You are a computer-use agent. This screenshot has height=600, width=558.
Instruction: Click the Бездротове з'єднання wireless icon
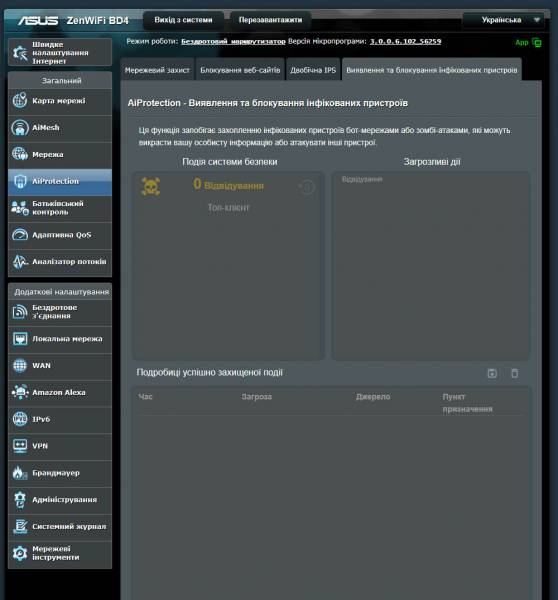pos(20,312)
